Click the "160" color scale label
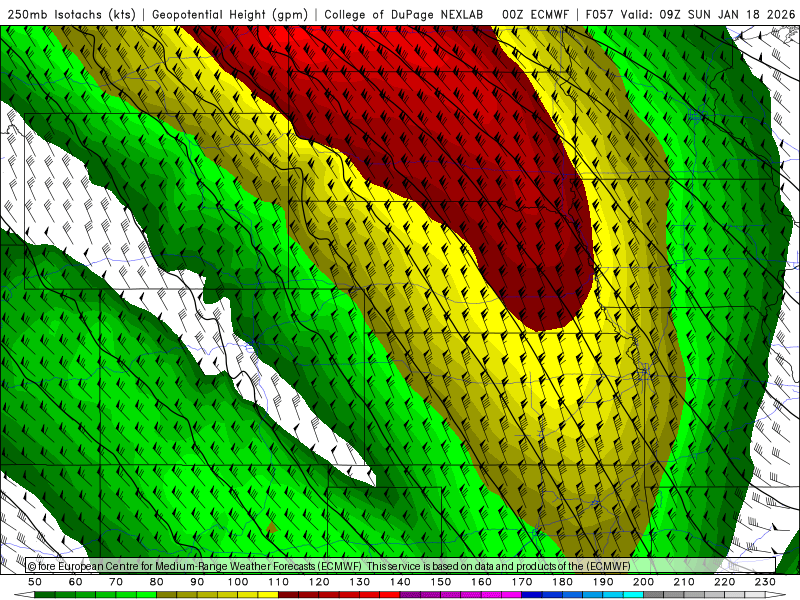 [481, 582]
